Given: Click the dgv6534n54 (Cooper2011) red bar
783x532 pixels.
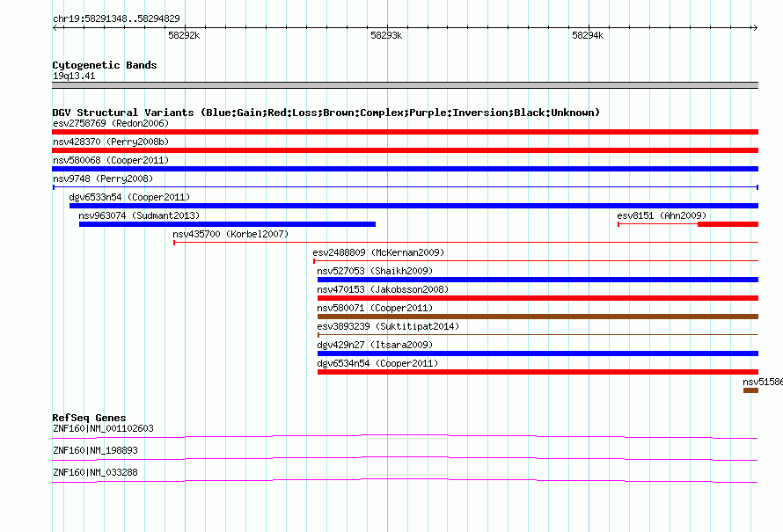Looking at the screenshot, I should (538, 372).
